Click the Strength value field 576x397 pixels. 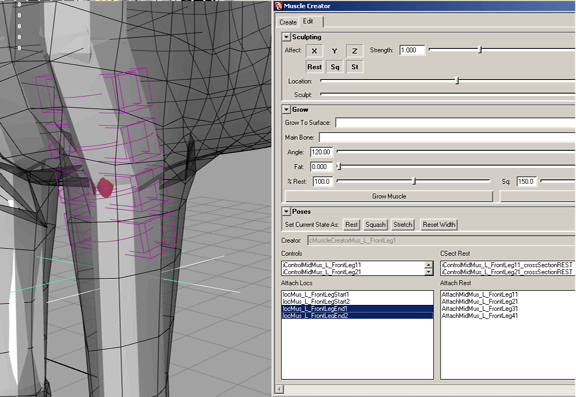click(x=412, y=50)
